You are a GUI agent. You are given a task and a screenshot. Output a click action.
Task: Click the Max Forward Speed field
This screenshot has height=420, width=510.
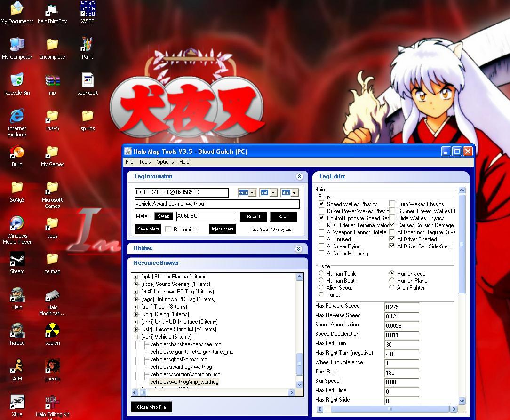click(x=401, y=307)
